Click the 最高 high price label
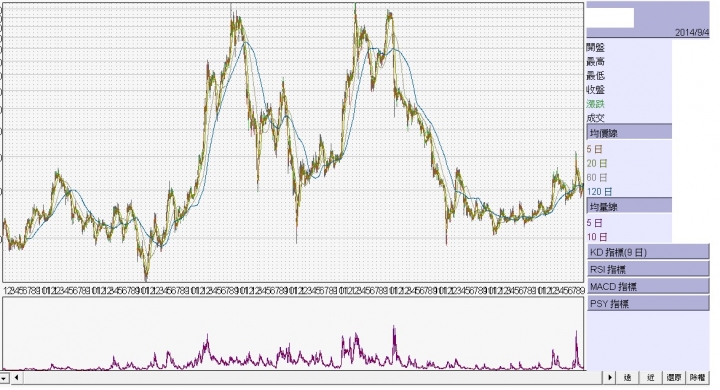The width and height of the screenshot is (720, 390). (596, 62)
